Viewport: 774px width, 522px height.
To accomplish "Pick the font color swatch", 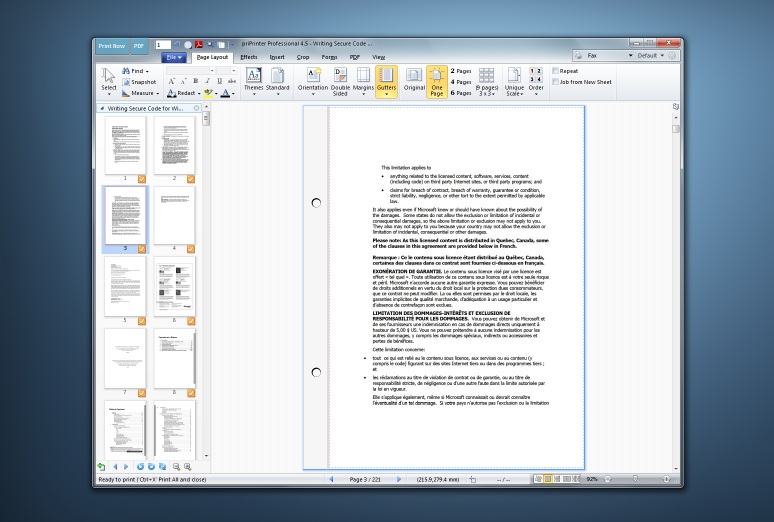I will (225, 93).
